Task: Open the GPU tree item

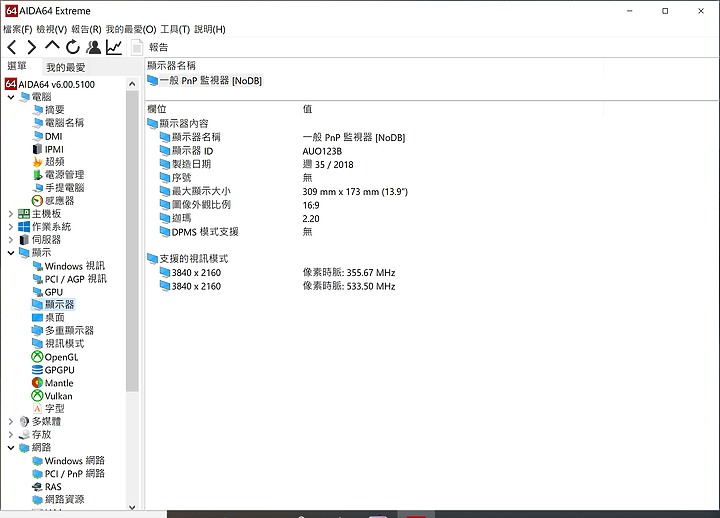Action: tap(47, 292)
